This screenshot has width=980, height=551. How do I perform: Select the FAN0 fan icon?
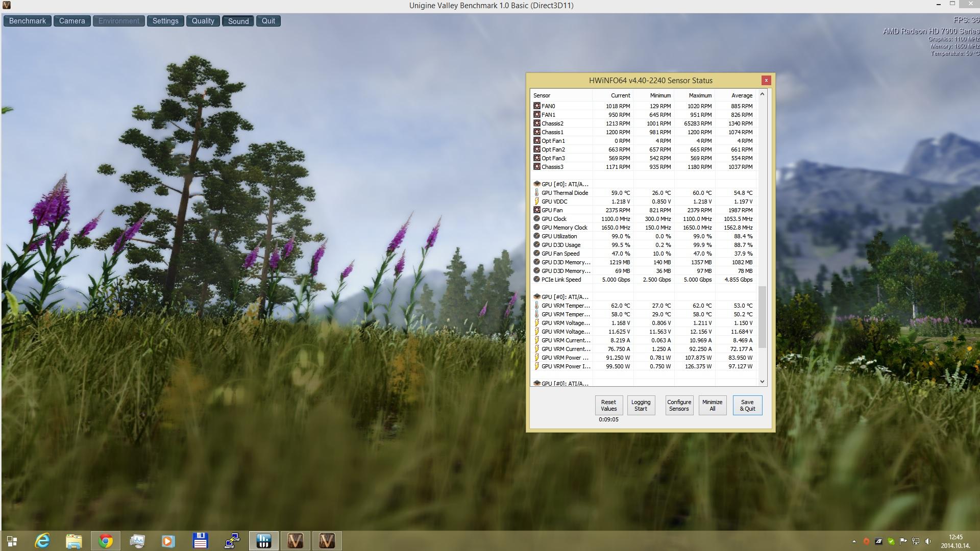pyautogui.click(x=536, y=106)
